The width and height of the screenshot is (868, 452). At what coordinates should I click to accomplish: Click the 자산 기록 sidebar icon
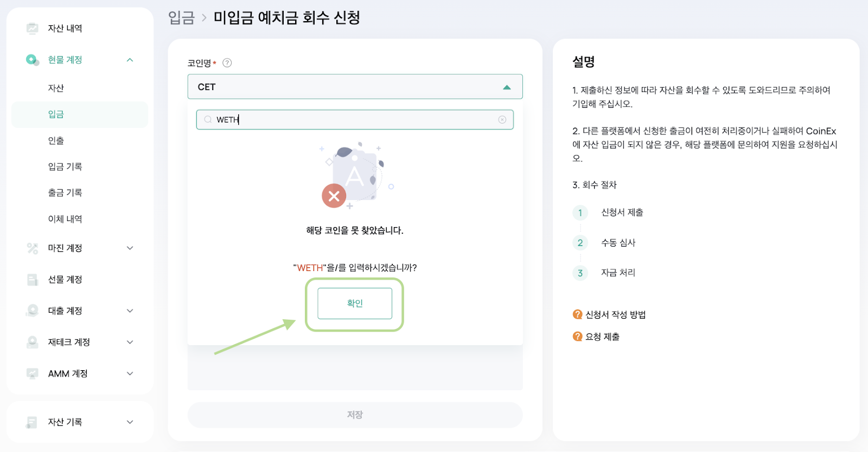(x=33, y=422)
